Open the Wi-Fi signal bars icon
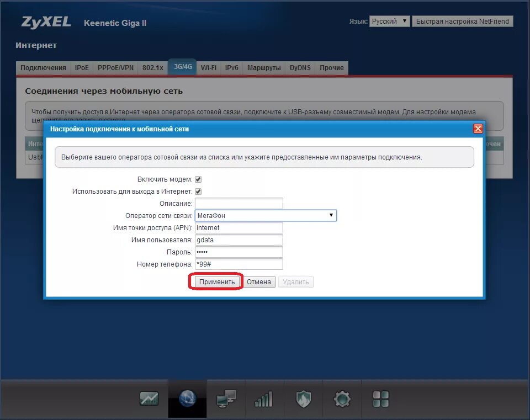Screen dimensions: 530x420 [x=263, y=399]
